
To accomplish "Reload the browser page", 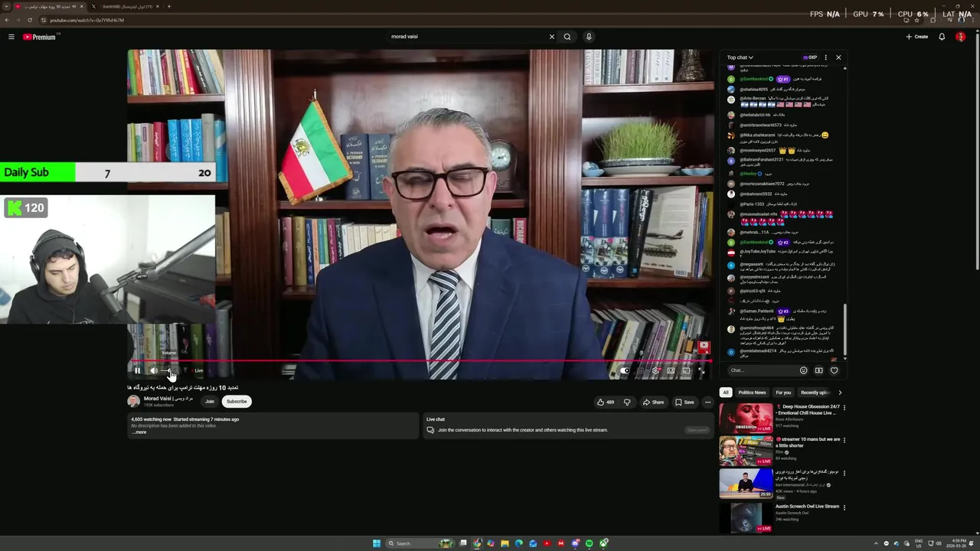I will [29, 20].
